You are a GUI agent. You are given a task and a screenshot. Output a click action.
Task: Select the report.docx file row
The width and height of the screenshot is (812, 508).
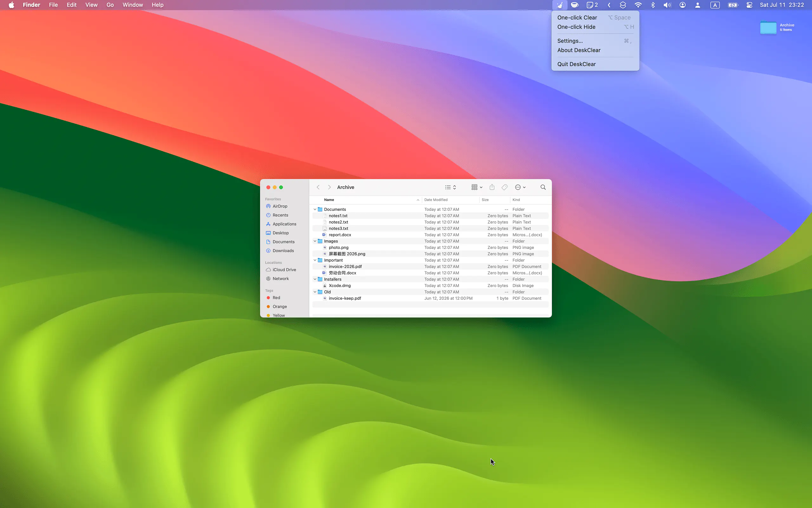pyautogui.click(x=430, y=235)
